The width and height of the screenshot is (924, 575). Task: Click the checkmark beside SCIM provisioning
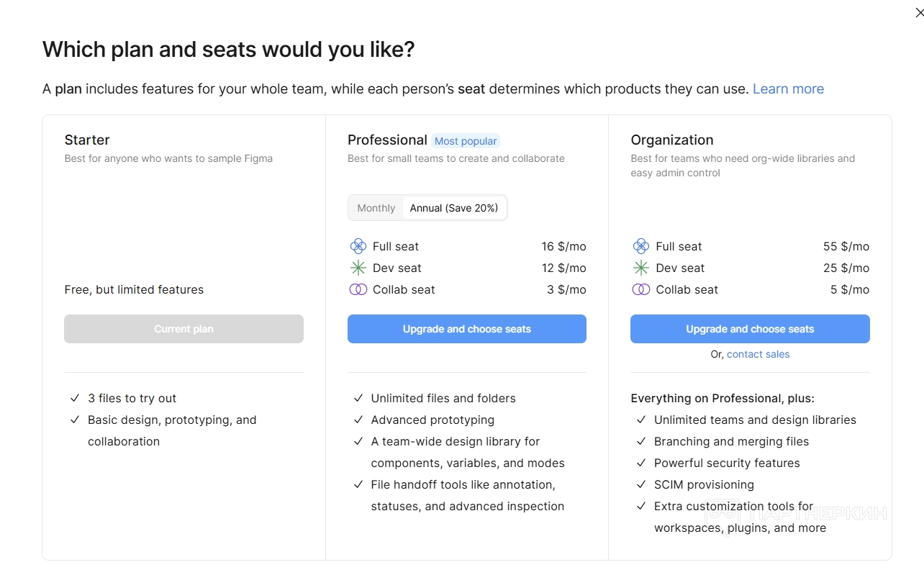640,484
